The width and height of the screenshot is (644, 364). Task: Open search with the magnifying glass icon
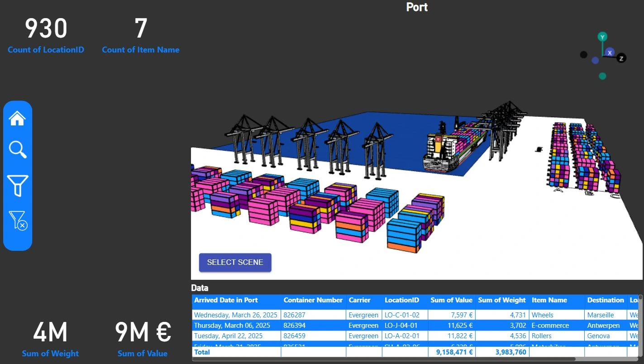[18, 149]
